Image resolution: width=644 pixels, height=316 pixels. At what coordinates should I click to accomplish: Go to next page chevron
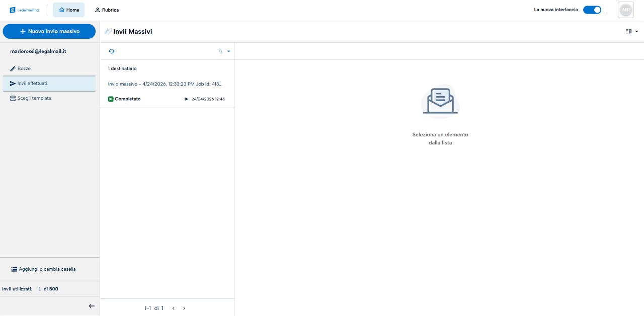coord(184,308)
